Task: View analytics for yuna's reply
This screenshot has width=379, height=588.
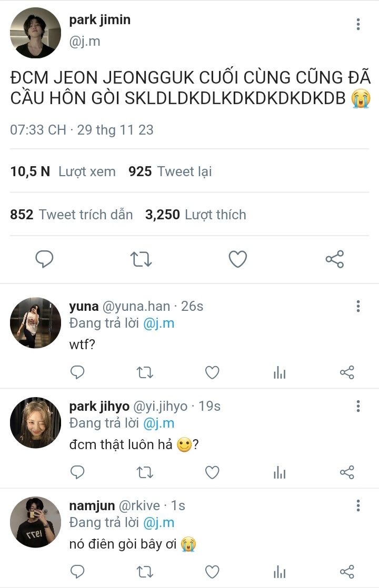Action: (x=280, y=373)
